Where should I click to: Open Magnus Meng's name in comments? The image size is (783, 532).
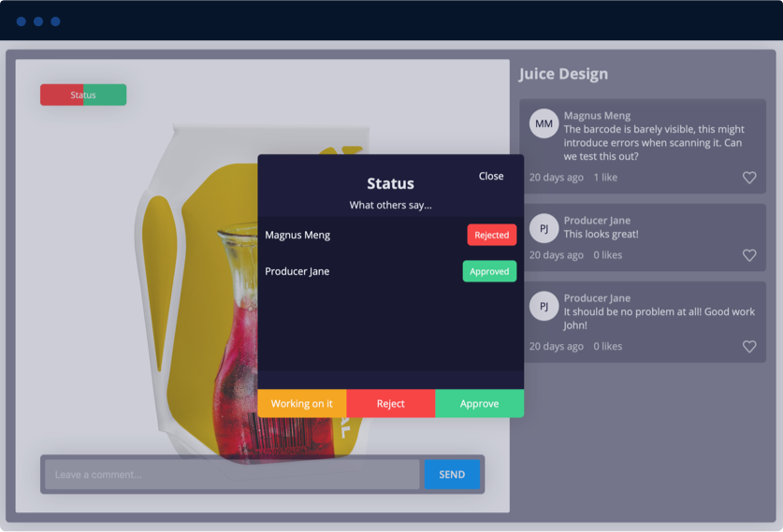point(597,116)
